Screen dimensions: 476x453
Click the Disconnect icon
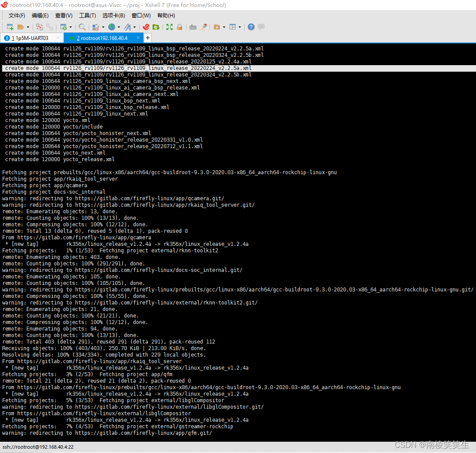[x=40, y=27]
